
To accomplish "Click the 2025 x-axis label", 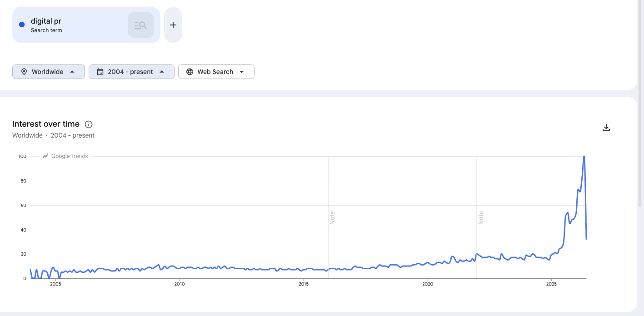I will (551, 284).
